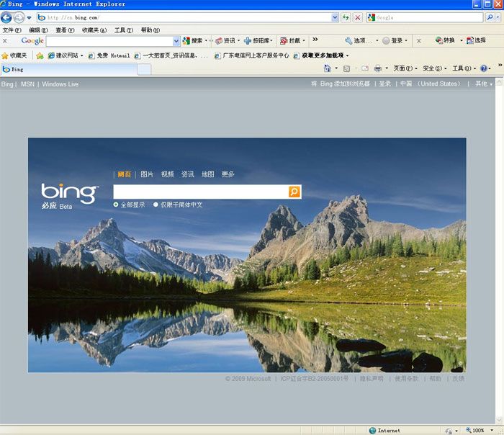Open the 收藏夹 menu in menu bar
The image size is (504, 435).
[94, 30]
